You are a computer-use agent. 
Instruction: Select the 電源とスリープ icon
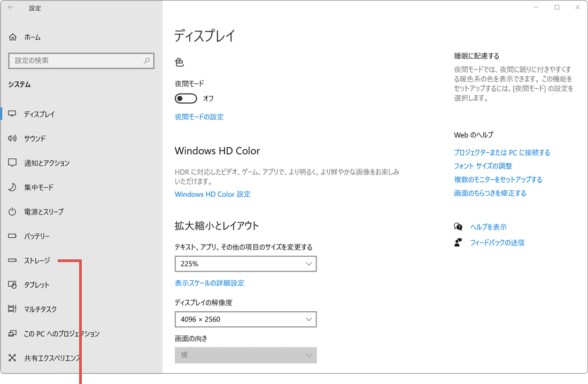(x=12, y=211)
